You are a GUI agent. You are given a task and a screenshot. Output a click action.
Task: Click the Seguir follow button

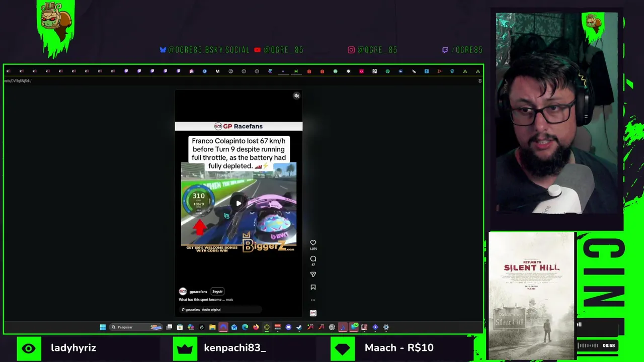pos(217,291)
